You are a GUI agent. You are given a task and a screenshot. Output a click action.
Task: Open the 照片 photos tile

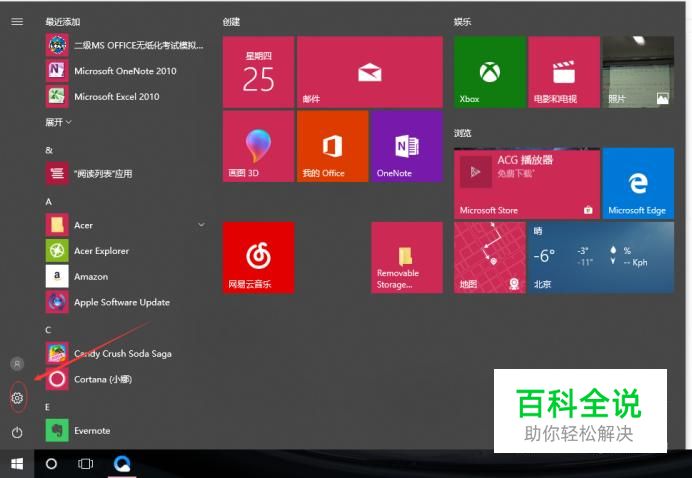point(638,72)
